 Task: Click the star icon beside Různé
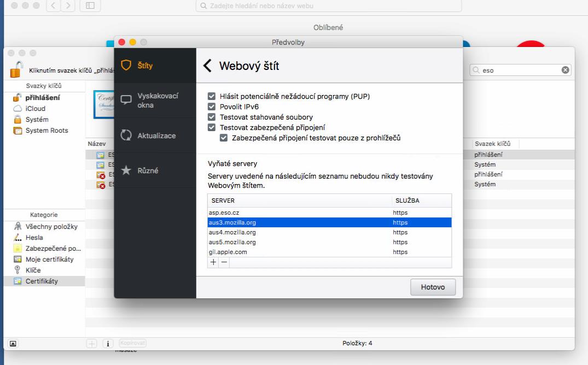[126, 170]
